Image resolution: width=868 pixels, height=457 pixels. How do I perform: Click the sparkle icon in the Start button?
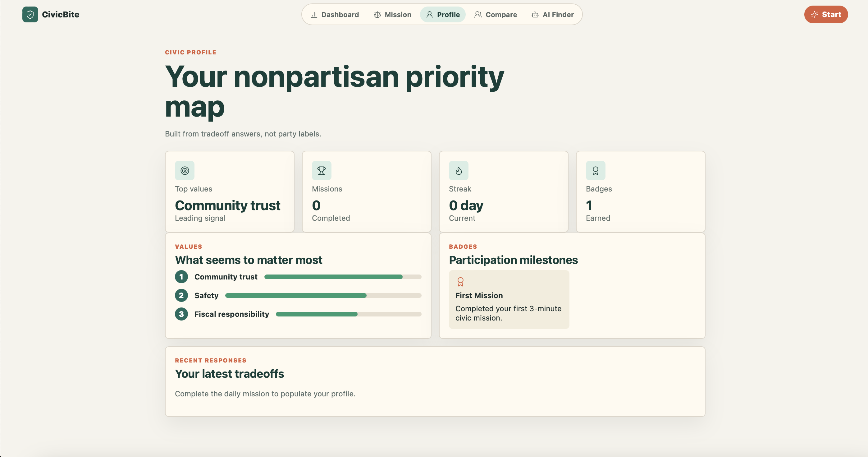click(815, 15)
